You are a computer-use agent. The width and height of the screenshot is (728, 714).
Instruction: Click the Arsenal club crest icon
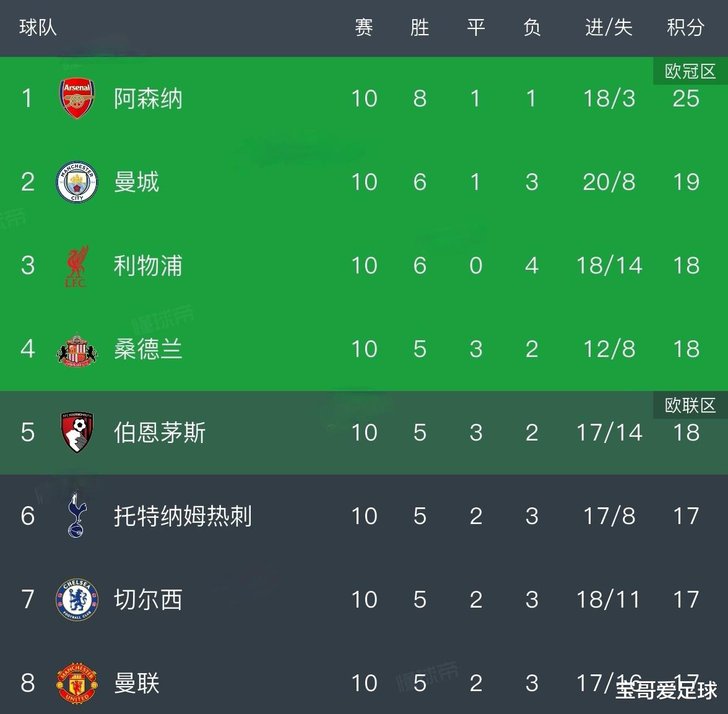[x=77, y=98]
